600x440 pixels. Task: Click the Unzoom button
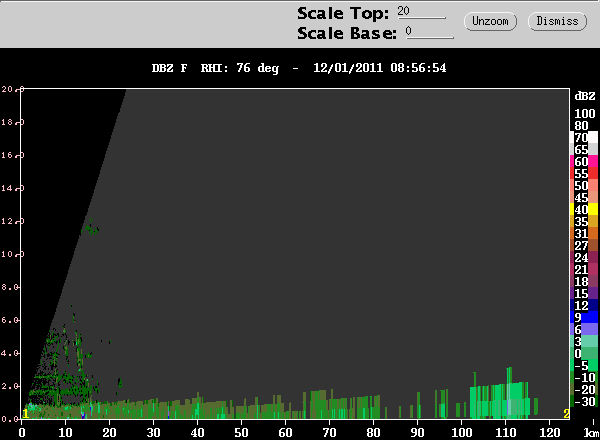pyautogui.click(x=490, y=21)
